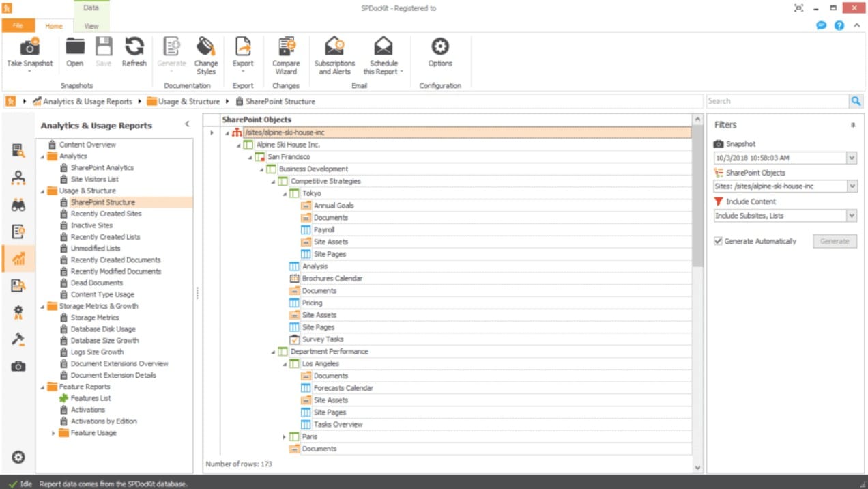This screenshot has width=868, height=489.
Task: Click the blue chat feedback icon
Action: pos(822,25)
